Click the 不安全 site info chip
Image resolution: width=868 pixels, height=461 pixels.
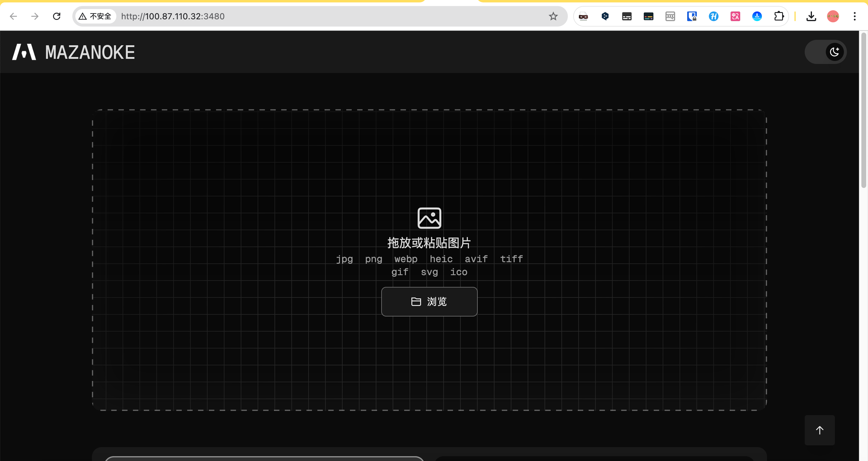point(95,16)
